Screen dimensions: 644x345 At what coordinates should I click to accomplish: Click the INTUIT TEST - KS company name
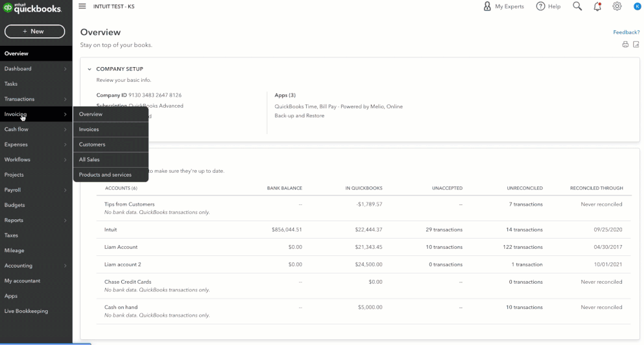click(x=113, y=6)
